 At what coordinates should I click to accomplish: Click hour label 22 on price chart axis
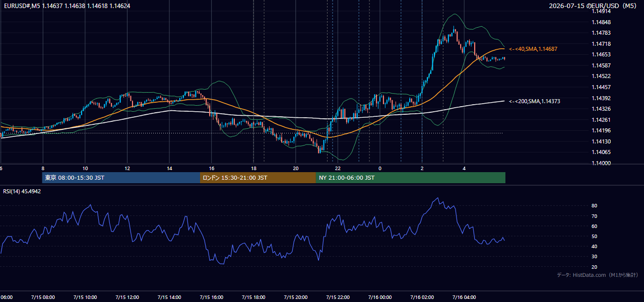tap(338, 168)
